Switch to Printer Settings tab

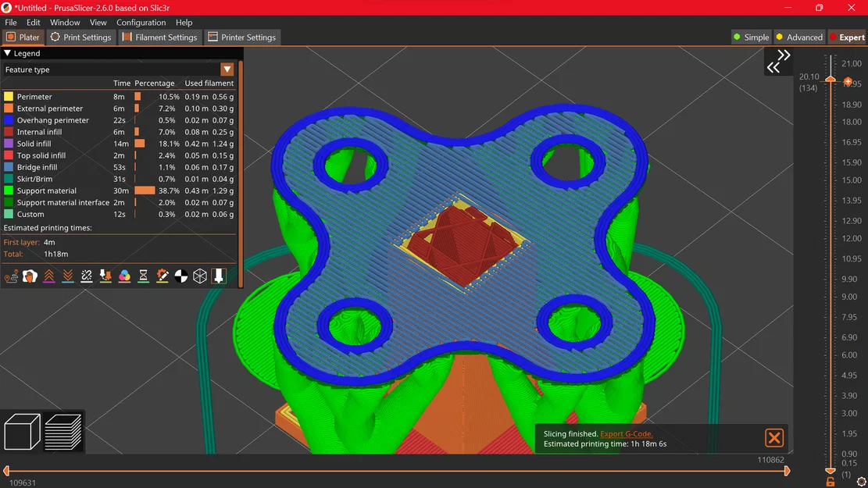[x=242, y=37]
